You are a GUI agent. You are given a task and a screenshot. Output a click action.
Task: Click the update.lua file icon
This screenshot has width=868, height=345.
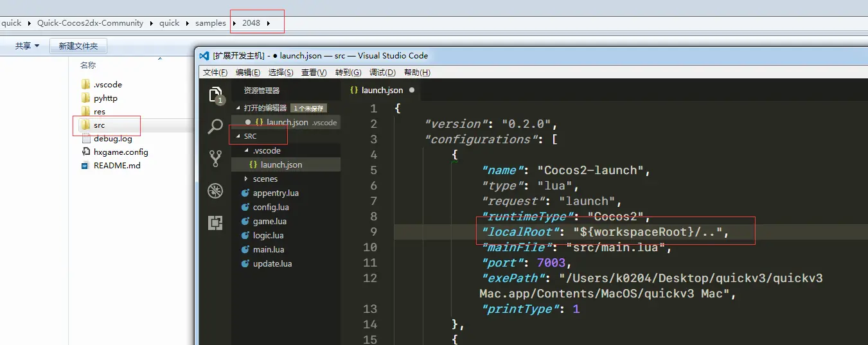point(245,263)
